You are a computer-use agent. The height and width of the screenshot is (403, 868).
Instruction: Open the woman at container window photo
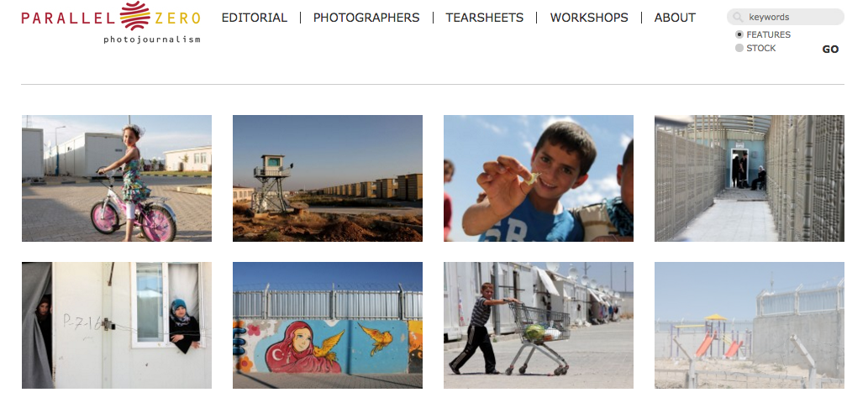point(117,325)
